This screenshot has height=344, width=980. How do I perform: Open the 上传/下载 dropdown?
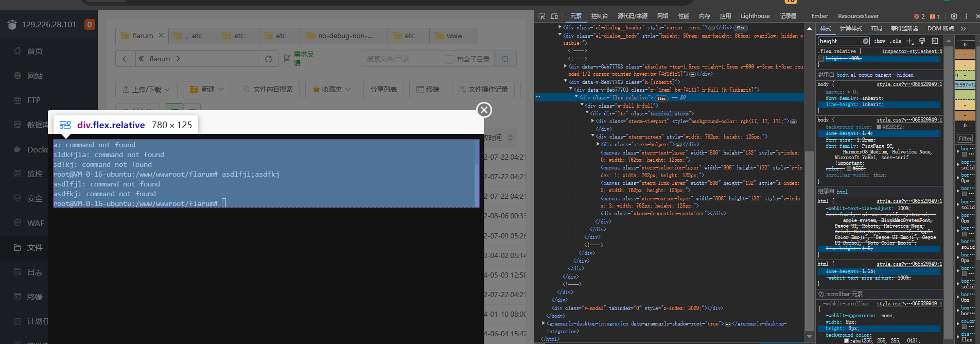pos(147,89)
